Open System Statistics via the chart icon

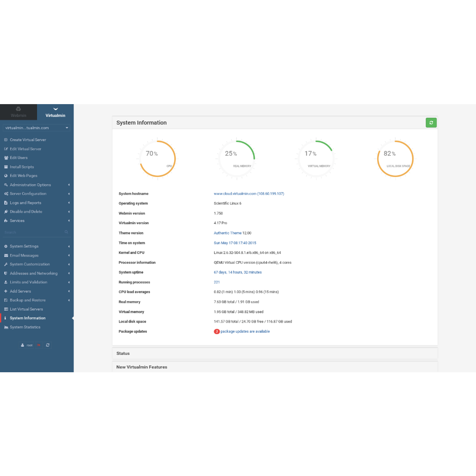point(6,327)
